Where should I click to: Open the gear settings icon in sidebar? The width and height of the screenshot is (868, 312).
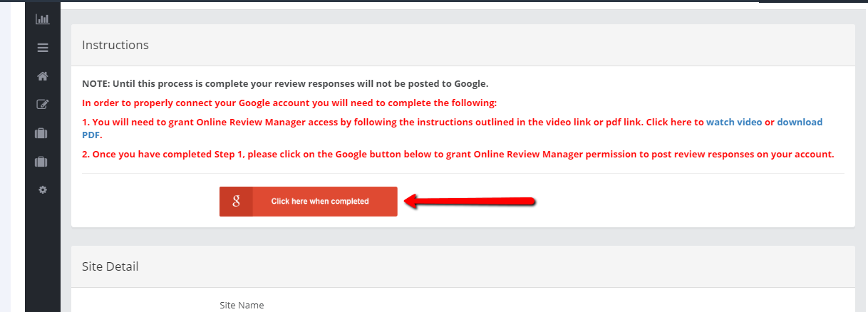(x=42, y=190)
